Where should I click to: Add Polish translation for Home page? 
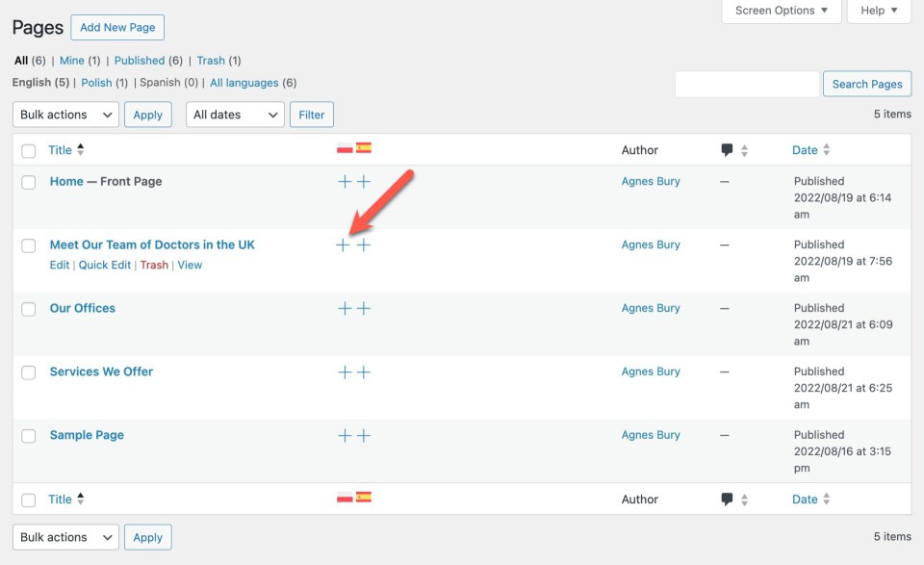click(x=344, y=182)
